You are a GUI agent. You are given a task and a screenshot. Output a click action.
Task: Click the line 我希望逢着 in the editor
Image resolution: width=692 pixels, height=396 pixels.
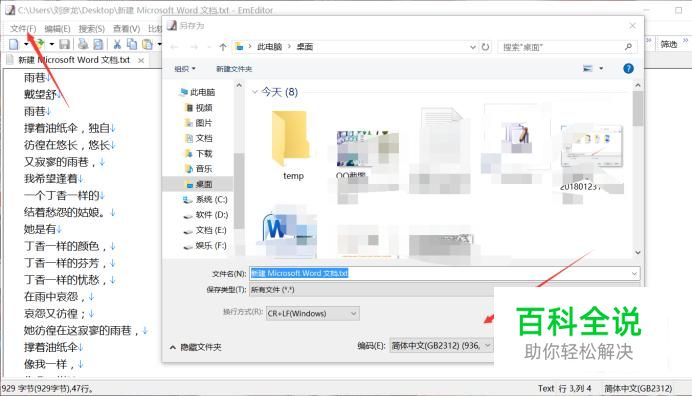click(51, 179)
